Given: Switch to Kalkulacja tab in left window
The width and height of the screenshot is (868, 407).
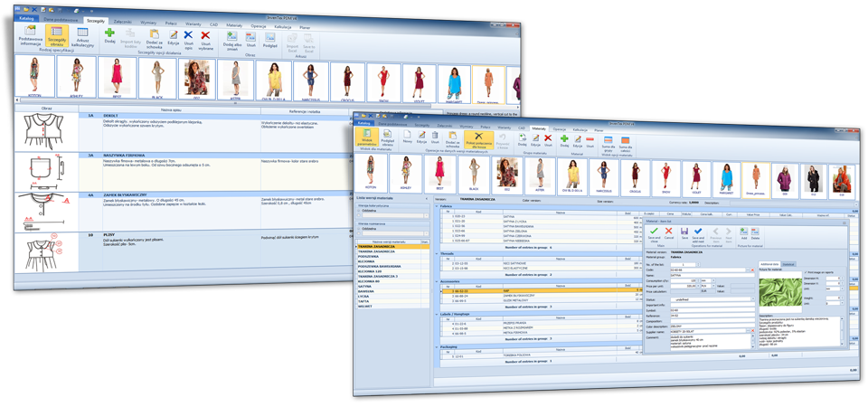Looking at the screenshot, I should 282,26.
